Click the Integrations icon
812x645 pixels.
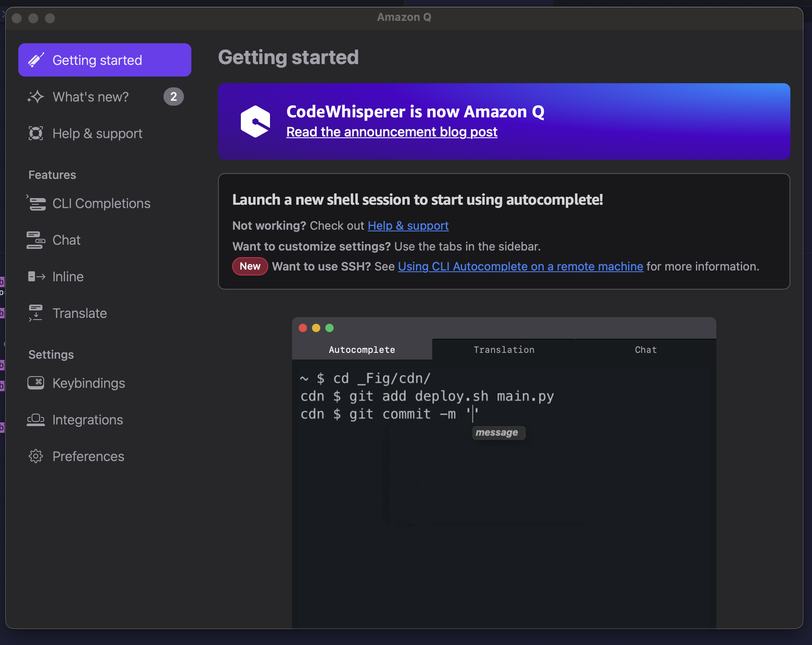pyautogui.click(x=36, y=419)
